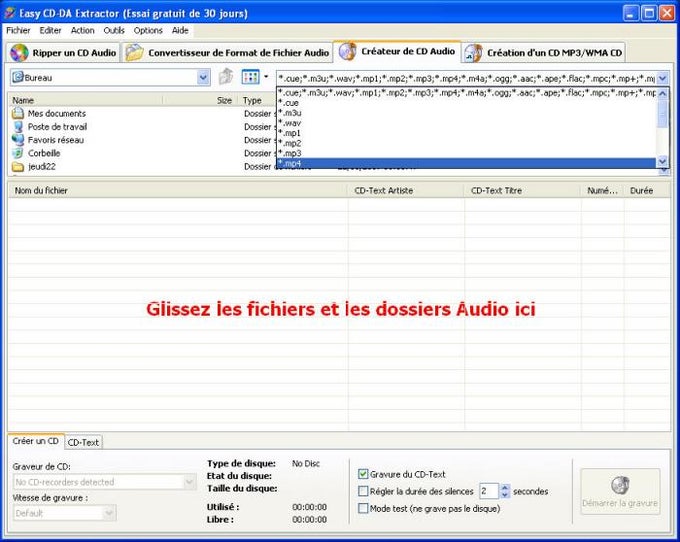
Task: Open the Vitesse de gravure dropdown
Action: 109,513
